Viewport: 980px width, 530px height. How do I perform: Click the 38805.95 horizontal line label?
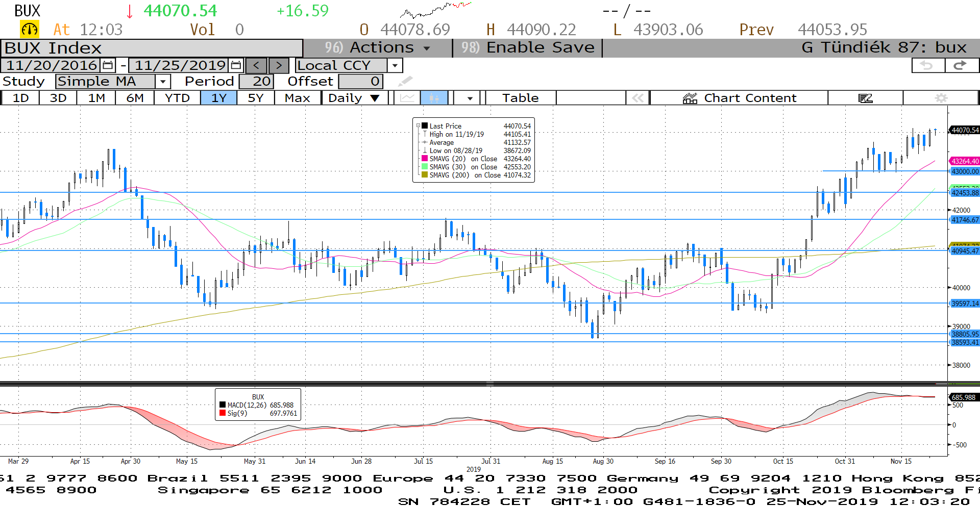[965, 334]
